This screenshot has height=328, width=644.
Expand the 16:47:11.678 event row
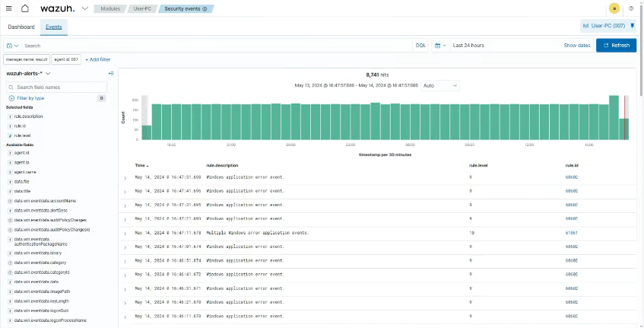coord(125,234)
